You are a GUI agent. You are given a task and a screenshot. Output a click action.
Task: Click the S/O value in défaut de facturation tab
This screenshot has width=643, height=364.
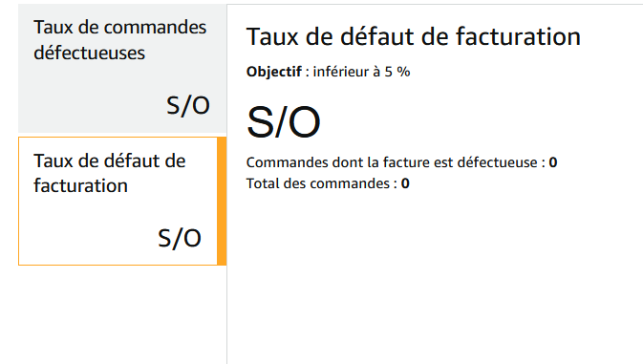(x=180, y=238)
